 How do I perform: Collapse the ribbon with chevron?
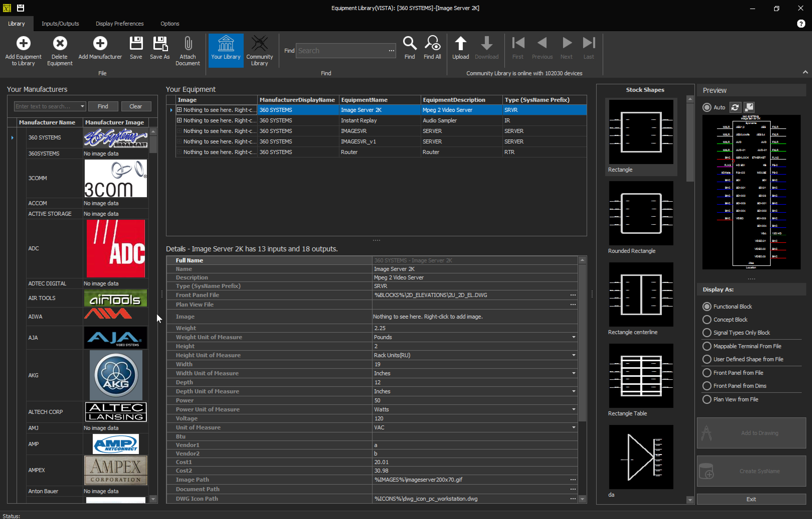(x=805, y=72)
